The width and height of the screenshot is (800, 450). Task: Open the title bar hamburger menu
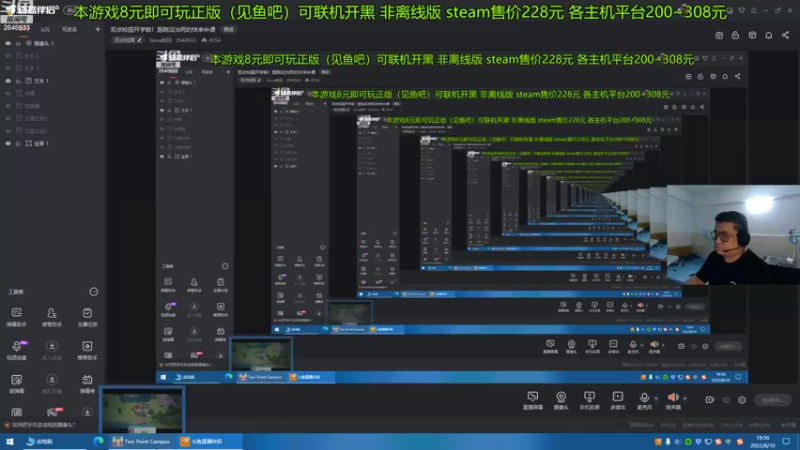[754, 10]
